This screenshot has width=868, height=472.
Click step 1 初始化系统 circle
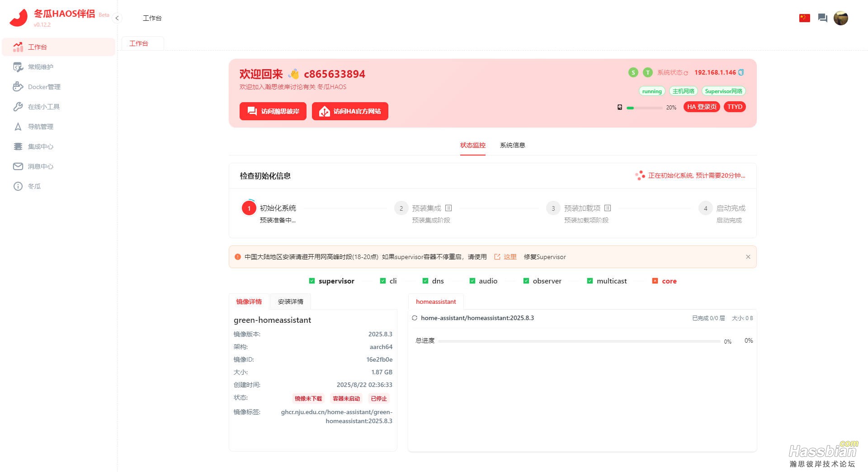(249, 208)
